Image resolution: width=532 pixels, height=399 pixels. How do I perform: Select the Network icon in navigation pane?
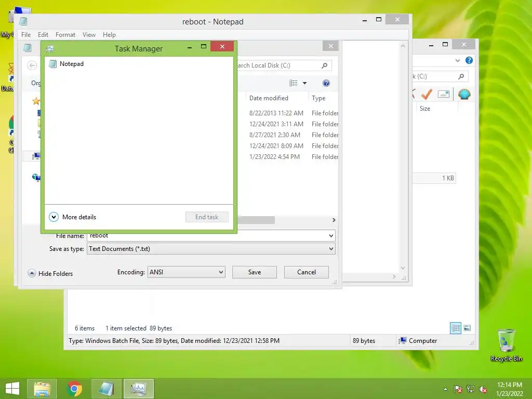[x=36, y=177]
